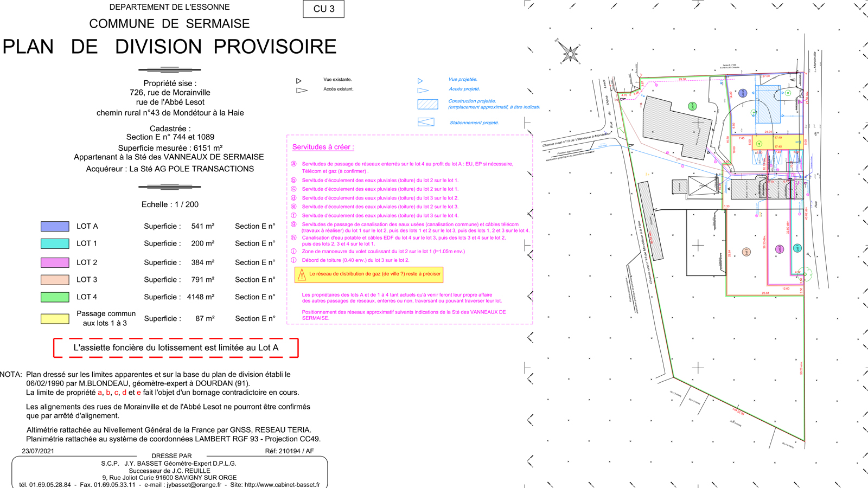This screenshot has width=868, height=488.
Task: Click the email 'jybasset@orange.fr'
Action: (x=194, y=485)
